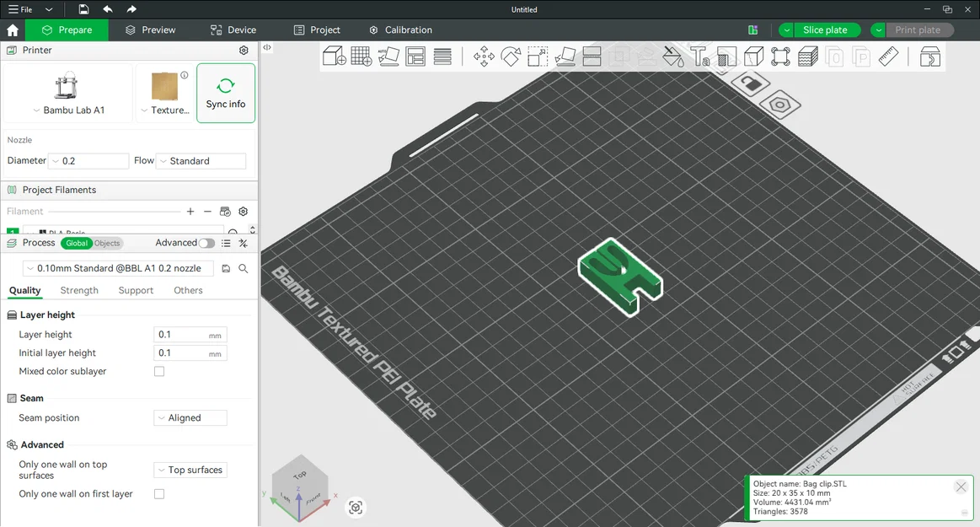
Task: Switch to the Preview tab
Action: [150, 30]
